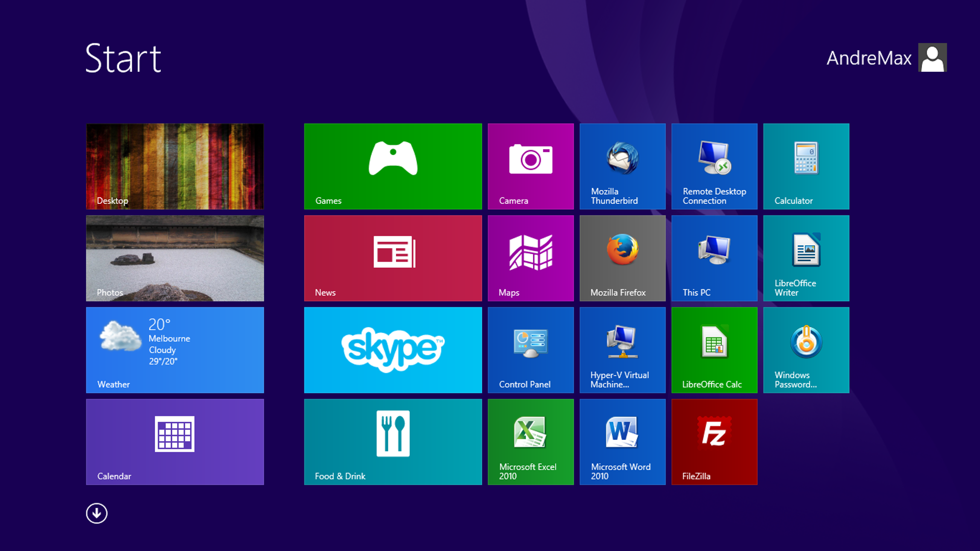
Task: Open the Games tile
Action: (392, 166)
